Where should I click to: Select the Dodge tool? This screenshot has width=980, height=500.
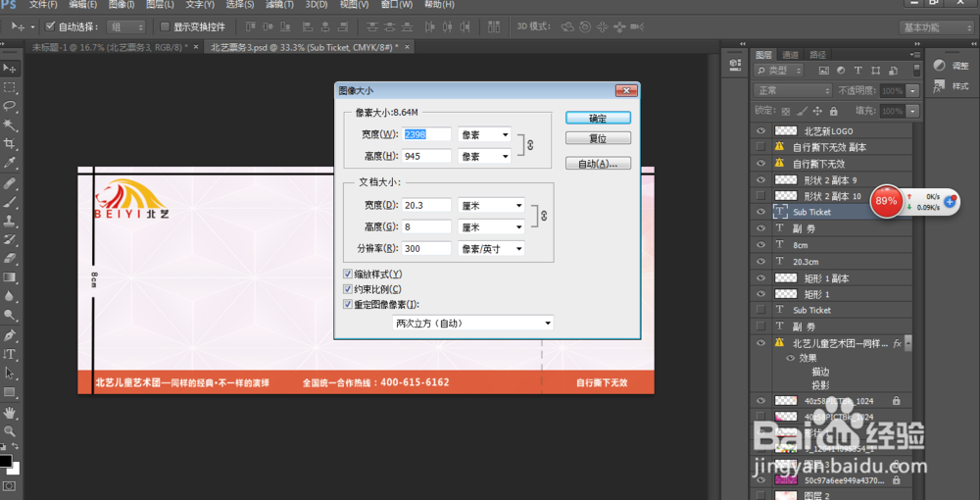10,315
